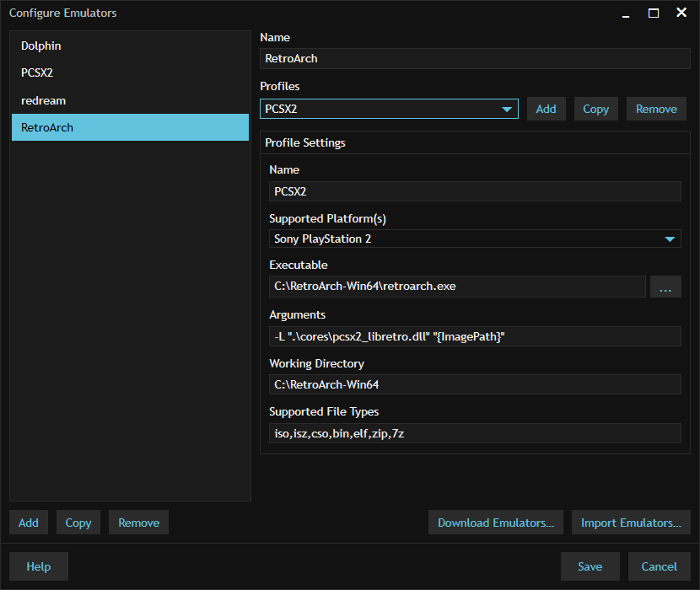Click the Profiles dropdown arrow
The height and width of the screenshot is (590, 700).
507,109
